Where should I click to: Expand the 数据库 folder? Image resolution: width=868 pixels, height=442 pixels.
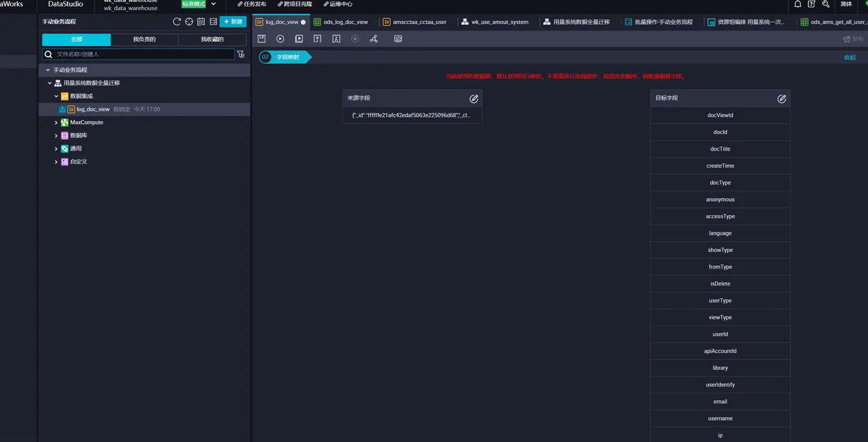(x=56, y=136)
